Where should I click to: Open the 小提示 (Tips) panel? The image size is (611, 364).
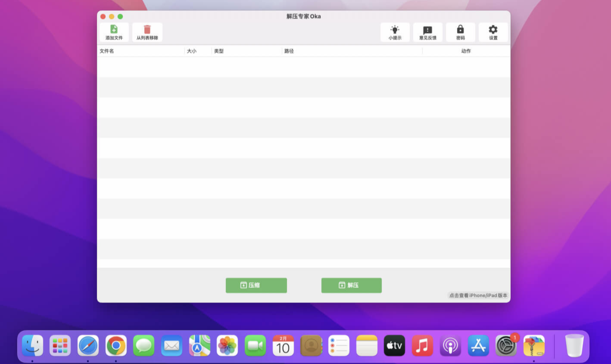[395, 32]
